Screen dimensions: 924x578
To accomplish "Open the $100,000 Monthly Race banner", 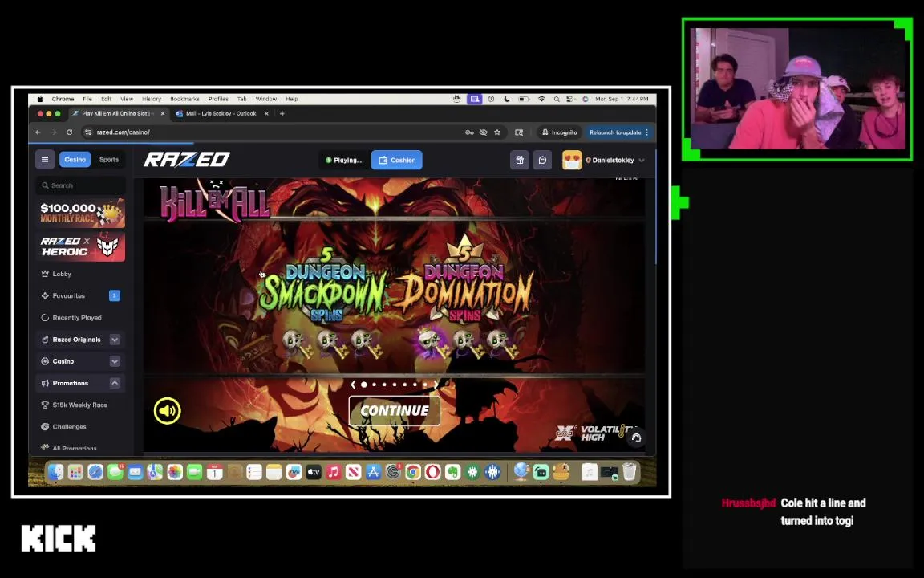I will tap(80, 213).
